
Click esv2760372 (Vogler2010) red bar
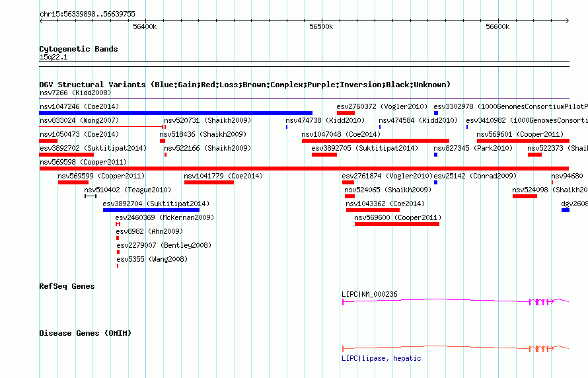tap(346, 113)
